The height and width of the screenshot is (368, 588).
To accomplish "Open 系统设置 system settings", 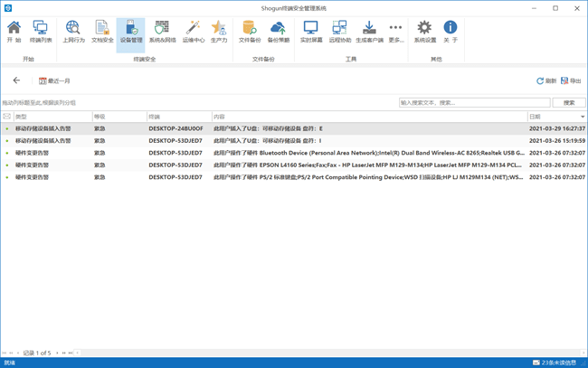I will (x=424, y=33).
